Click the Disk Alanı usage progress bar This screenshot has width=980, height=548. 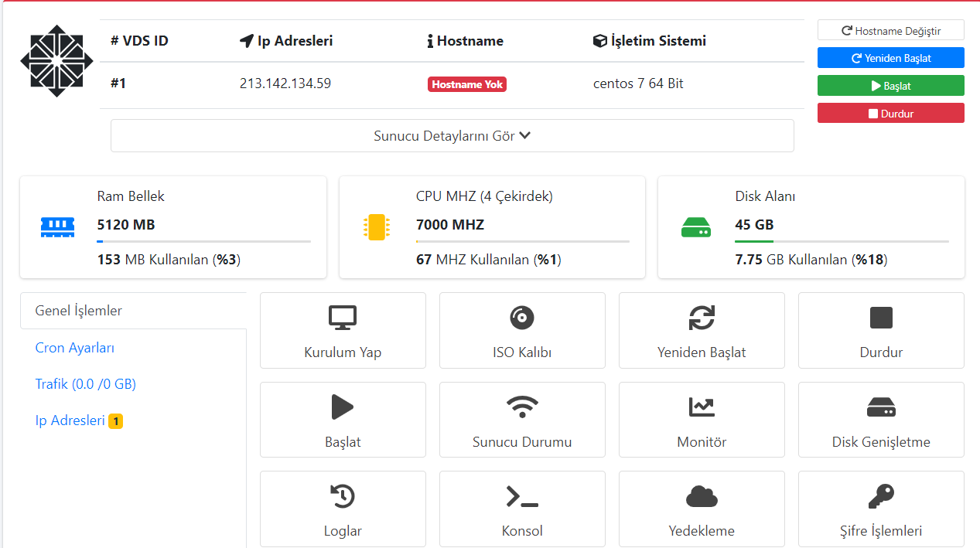842,242
